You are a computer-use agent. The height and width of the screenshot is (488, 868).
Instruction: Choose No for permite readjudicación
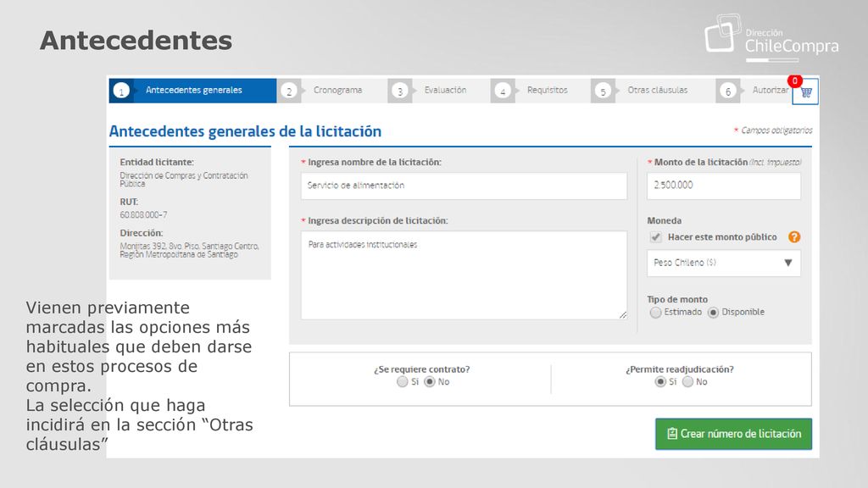click(x=687, y=382)
